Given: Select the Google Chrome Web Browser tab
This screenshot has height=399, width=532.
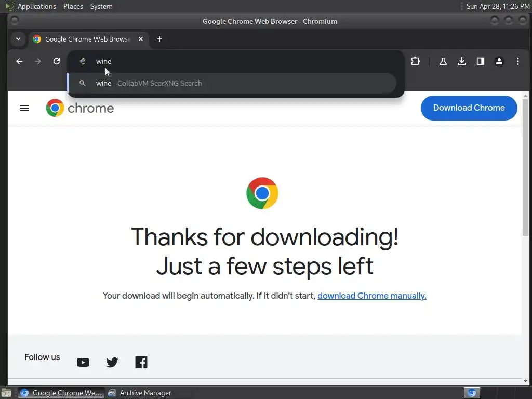Looking at the screenshot, I should point(87,39).
